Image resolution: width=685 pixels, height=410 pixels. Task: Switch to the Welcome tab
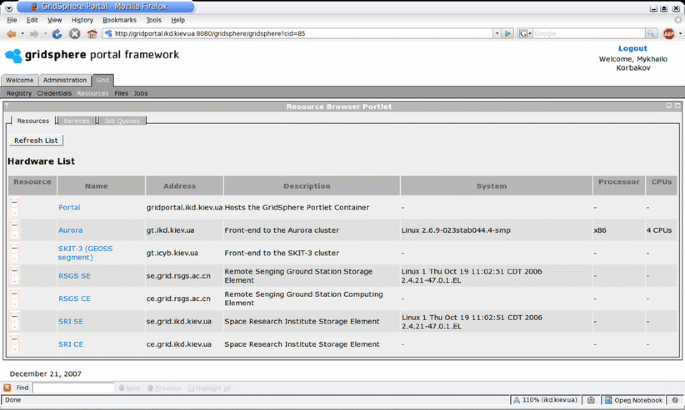click(x=20, y=80)
